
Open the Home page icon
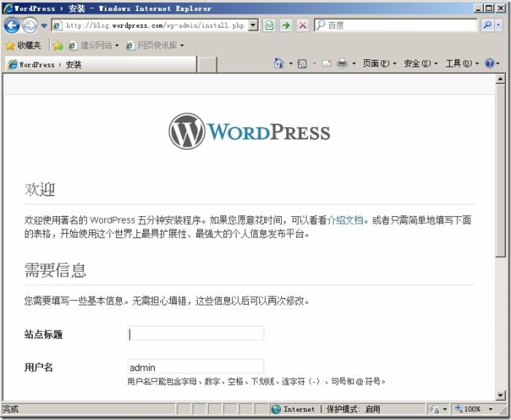(x=278, y=64)
